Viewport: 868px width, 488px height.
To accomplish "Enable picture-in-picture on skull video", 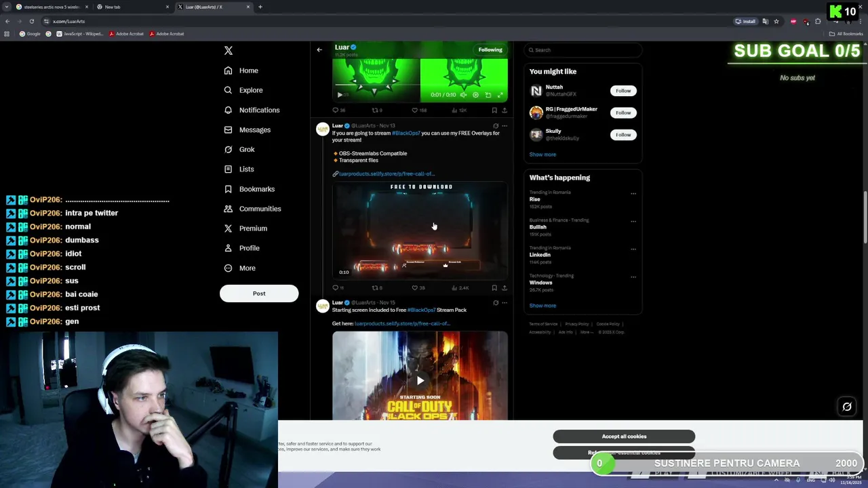I will 488,95.
